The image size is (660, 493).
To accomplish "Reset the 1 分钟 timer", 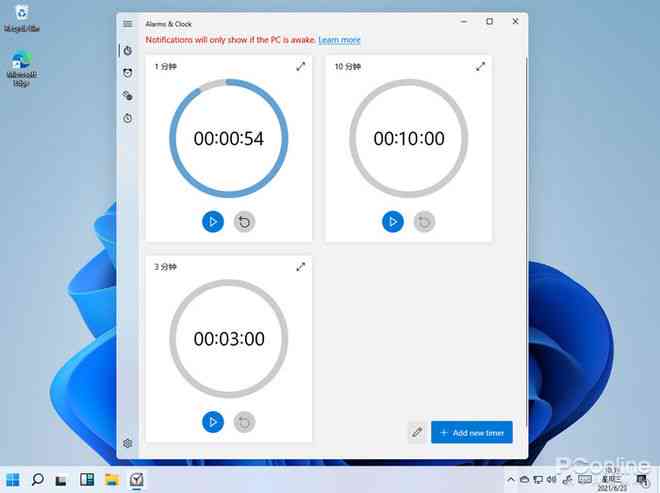I will pos(244,221).
